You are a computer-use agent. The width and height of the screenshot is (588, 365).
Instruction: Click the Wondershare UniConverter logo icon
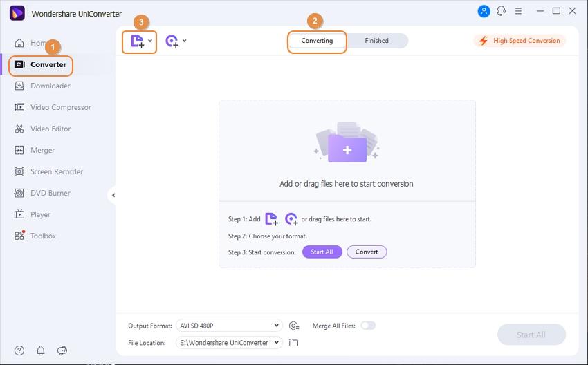click(17, 13)
